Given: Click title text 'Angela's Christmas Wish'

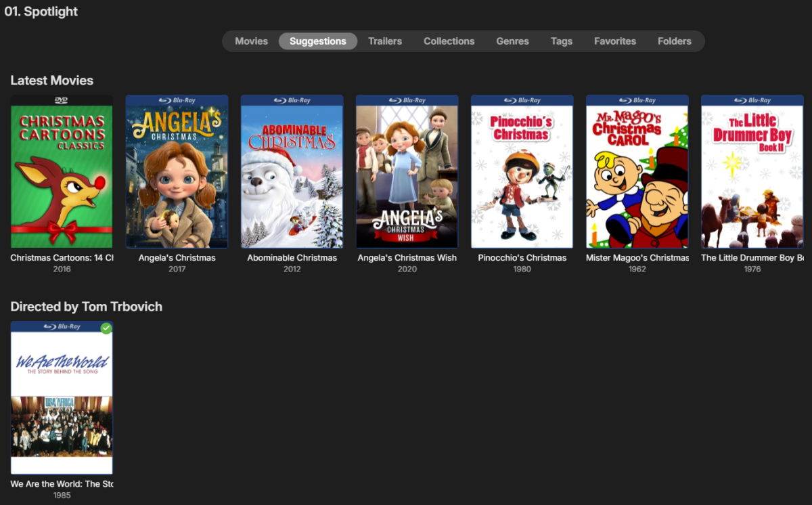Looking at the screenshot, I should 407,258.
